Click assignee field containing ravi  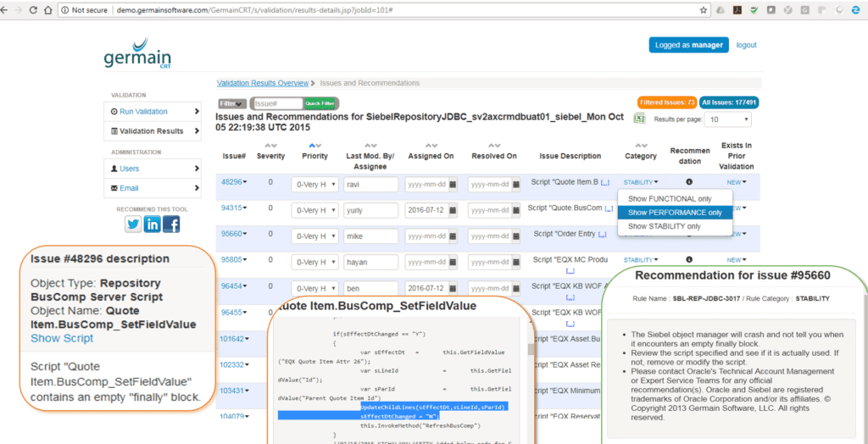(x=371, y=185)
